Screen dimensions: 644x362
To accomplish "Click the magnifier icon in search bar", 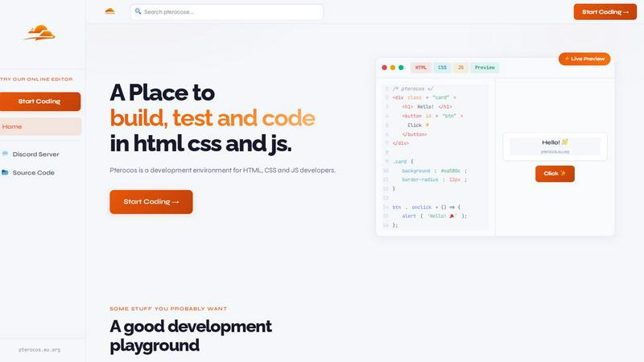I will tap(138, 12).
